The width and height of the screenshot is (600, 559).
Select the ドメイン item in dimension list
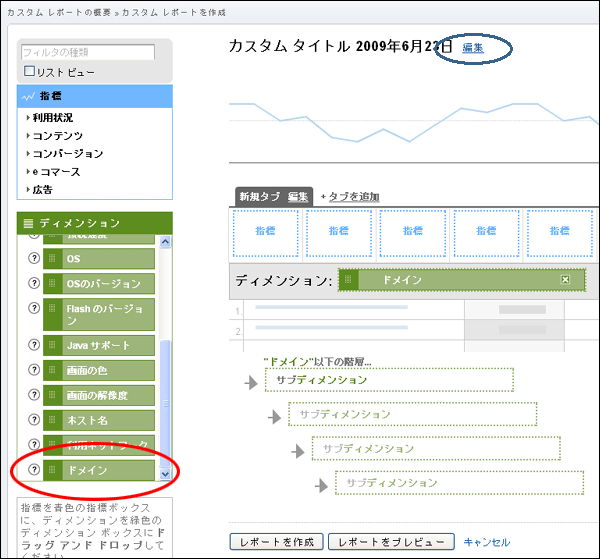pos(99,470)
